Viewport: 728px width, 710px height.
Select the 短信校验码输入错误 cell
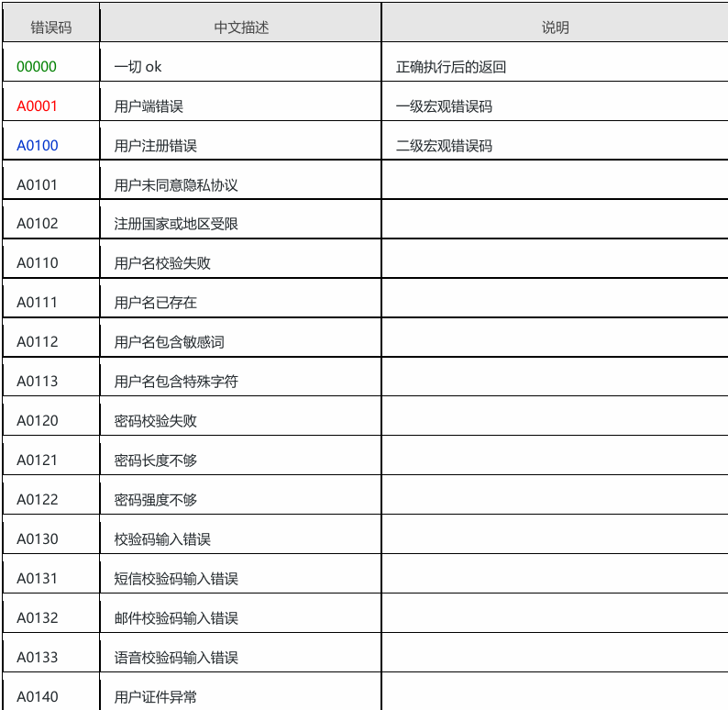176,579
